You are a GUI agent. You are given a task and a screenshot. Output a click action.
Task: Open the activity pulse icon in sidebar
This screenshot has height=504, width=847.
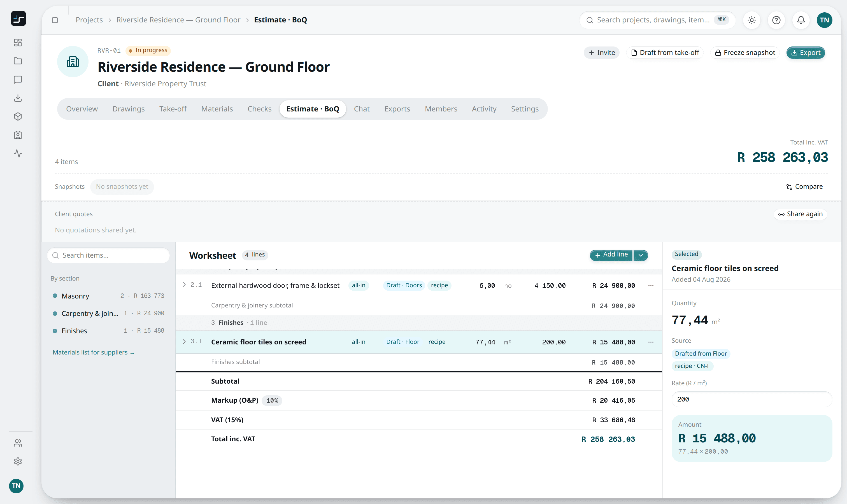pos(18,153)
